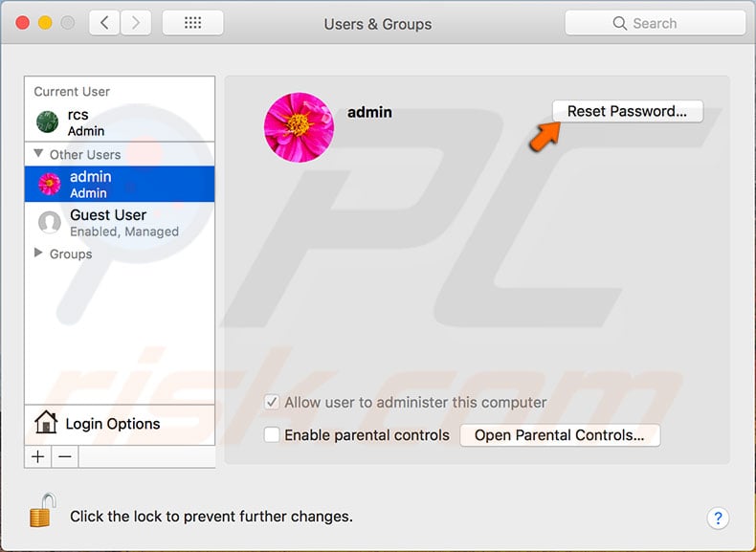The image size is (756, 552).
Task: Open Parental Controls button
Action: pos(560,435)
